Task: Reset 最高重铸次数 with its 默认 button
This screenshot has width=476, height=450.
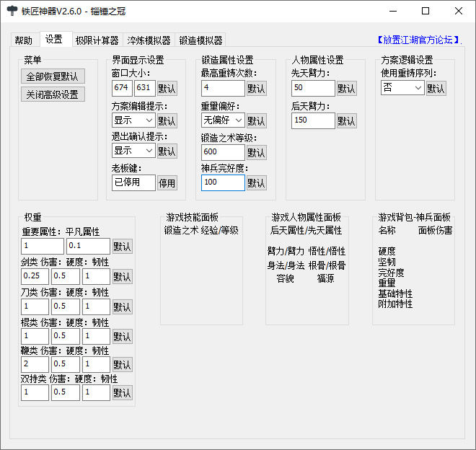Action: [257, 89]
